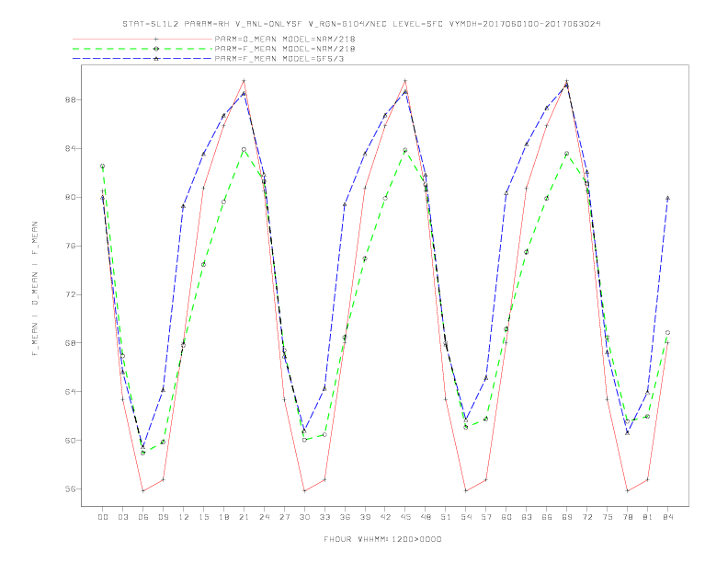Click the x-axis tick label 27
Viewport: 728px width, 563px height.
tap(284, 517)
